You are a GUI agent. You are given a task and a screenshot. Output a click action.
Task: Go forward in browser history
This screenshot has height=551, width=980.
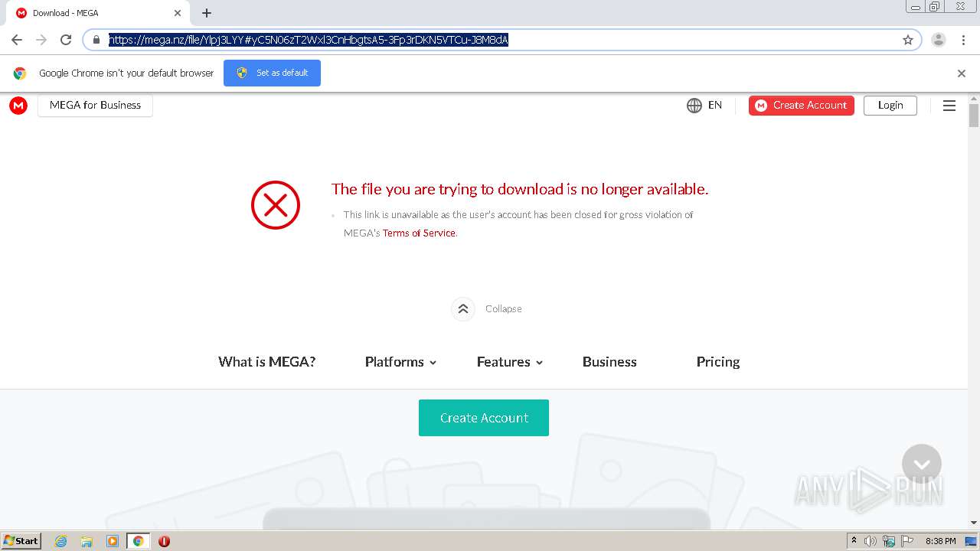[41, 40]
